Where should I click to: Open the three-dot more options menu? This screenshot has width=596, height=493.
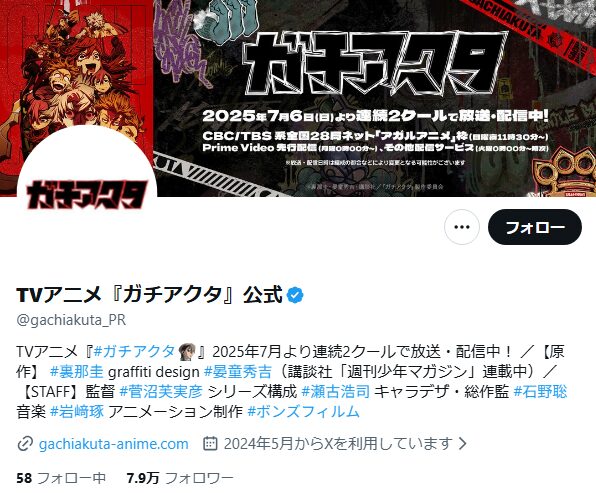point(461,227)
